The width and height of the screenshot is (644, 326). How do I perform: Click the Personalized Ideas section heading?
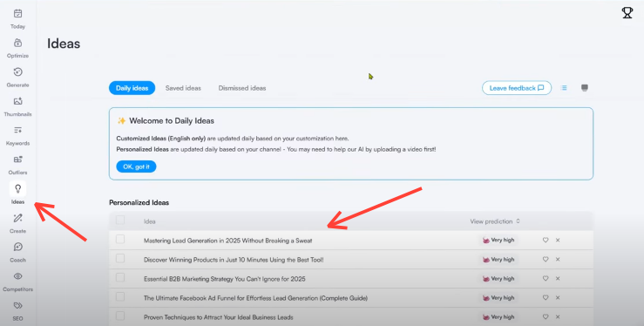point(139,202)
